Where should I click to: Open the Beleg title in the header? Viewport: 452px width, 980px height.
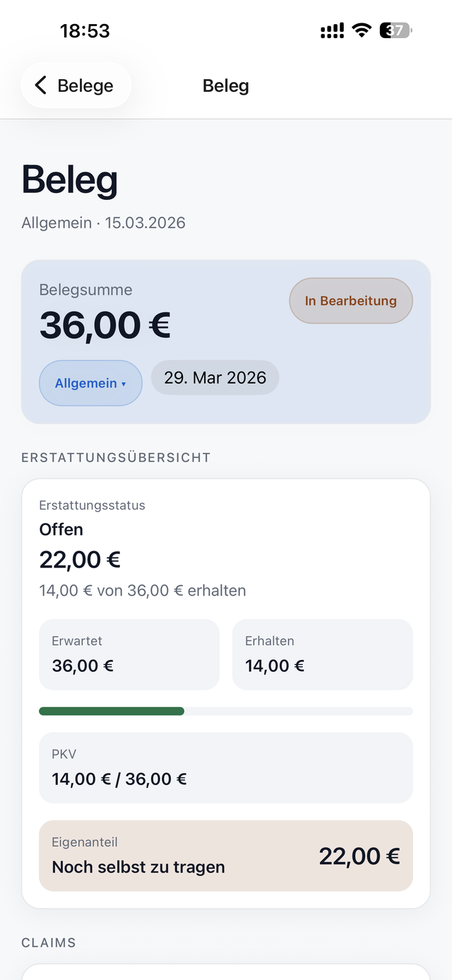(225, 85)
